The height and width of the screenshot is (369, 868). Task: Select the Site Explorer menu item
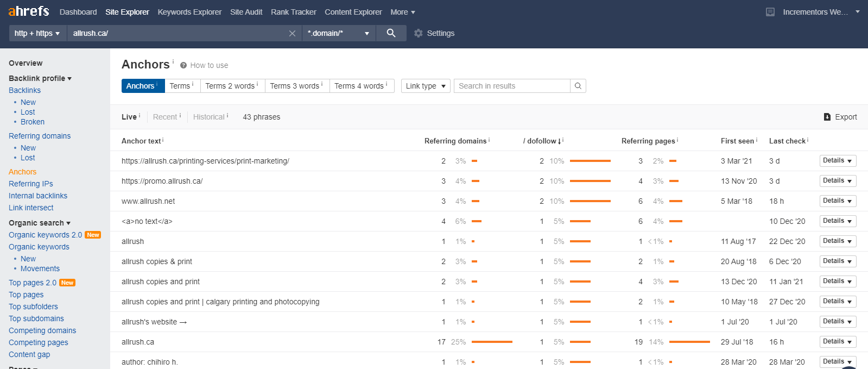[127, 12]
